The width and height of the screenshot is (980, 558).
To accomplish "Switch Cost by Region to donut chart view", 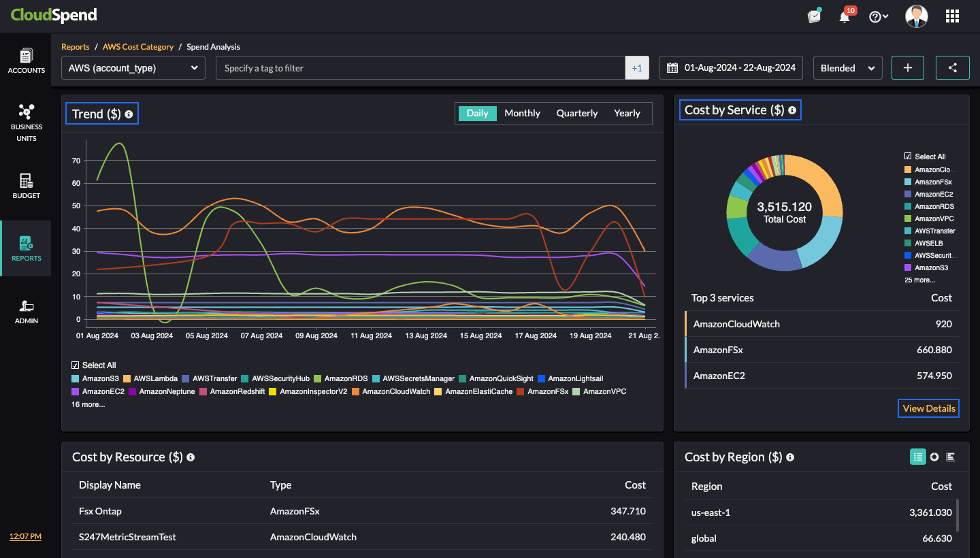I will (934, 457).
